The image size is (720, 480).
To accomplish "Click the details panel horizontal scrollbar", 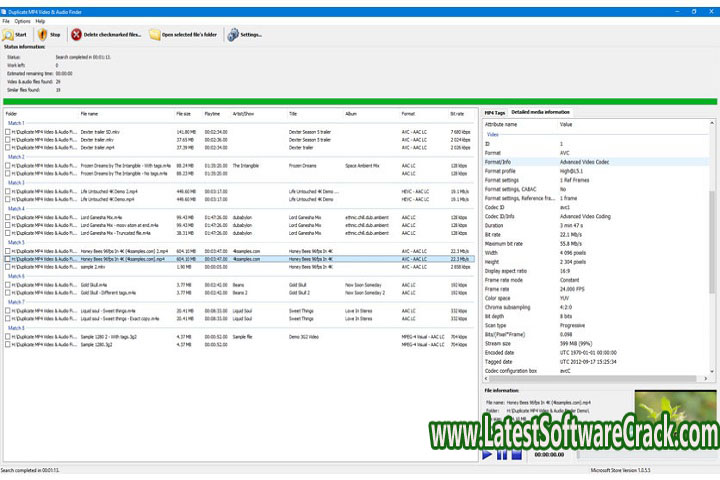I will [x=592, y=378].
